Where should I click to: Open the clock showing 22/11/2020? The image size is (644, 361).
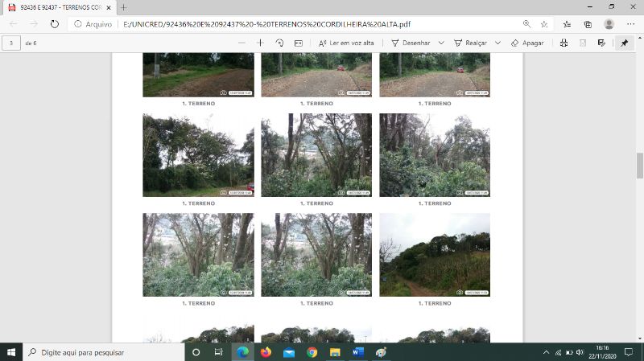(602, 352)
